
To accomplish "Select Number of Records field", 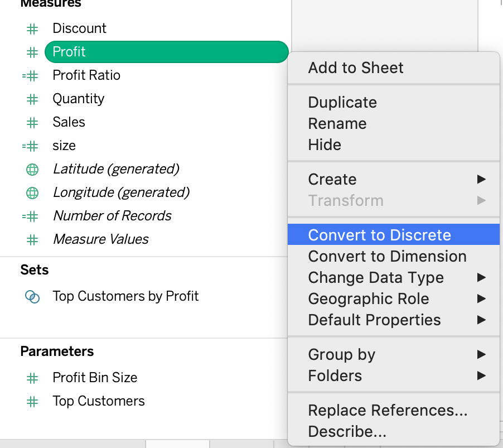I will 112,216.
